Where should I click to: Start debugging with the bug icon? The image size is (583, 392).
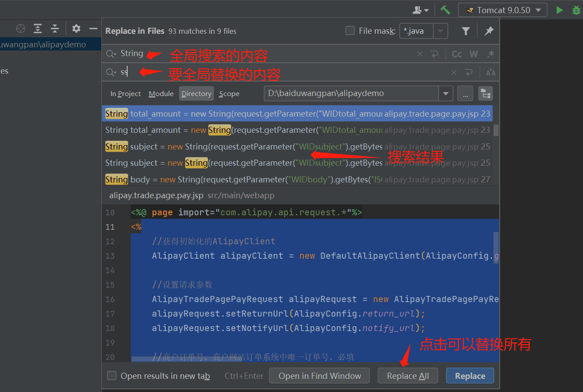576,10
